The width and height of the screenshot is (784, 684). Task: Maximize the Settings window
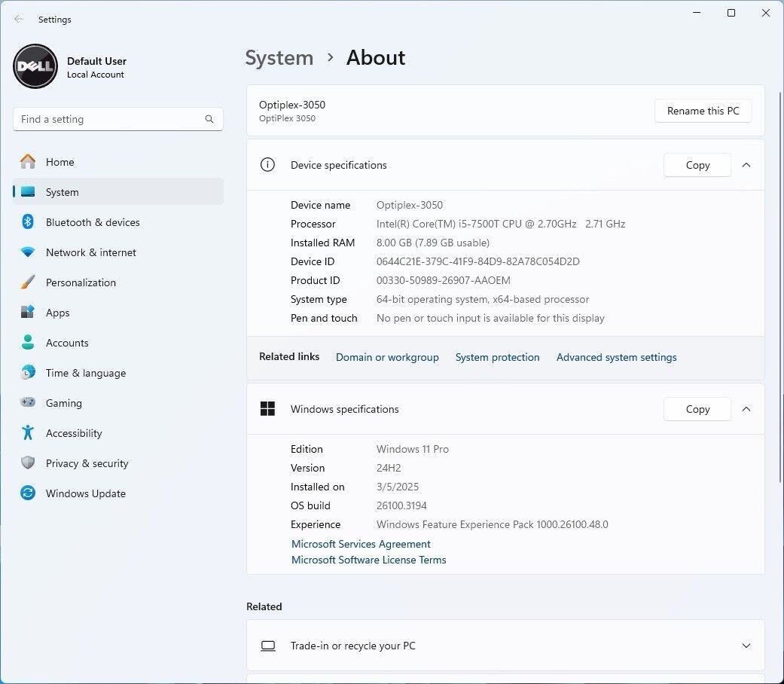click(731, 13)
